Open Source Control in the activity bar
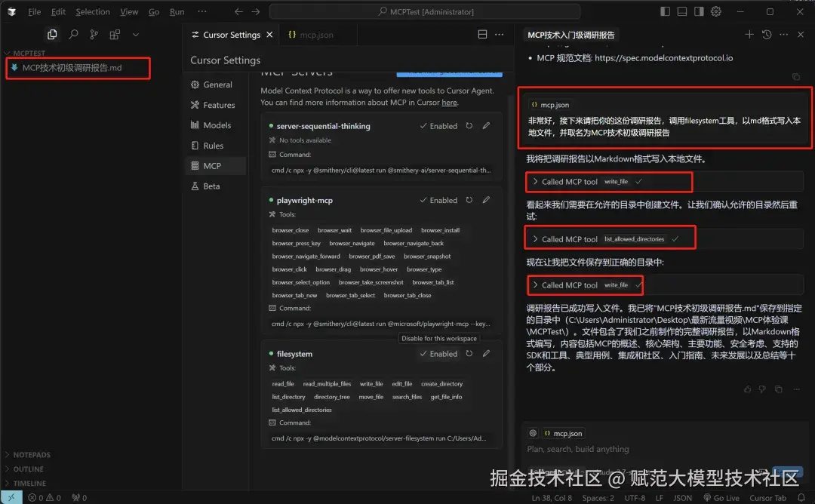 94,35
